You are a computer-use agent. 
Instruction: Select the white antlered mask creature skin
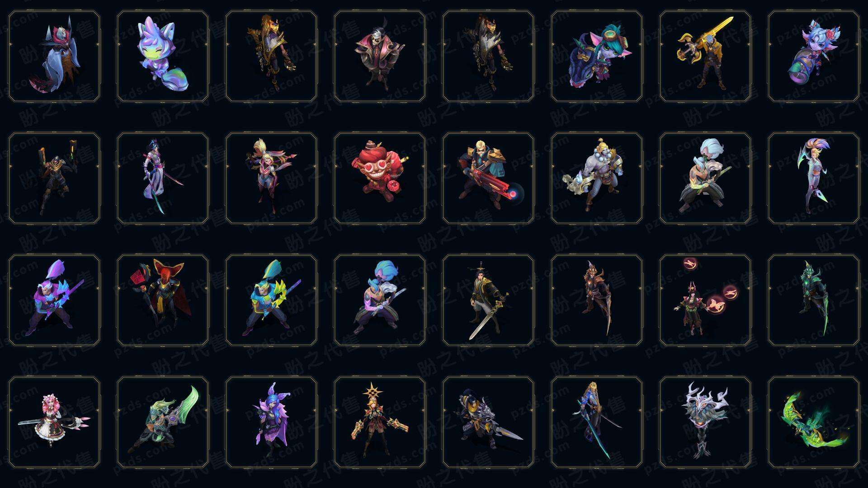coord(705,422)
